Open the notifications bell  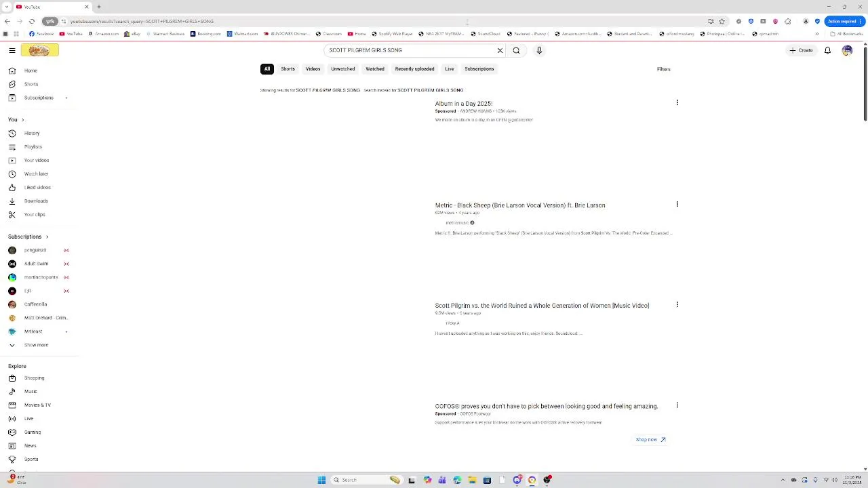tap(827, 50)
